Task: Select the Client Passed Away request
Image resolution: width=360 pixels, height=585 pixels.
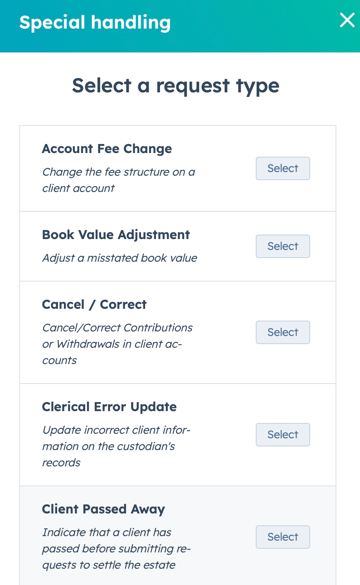Action: point(282,537)
